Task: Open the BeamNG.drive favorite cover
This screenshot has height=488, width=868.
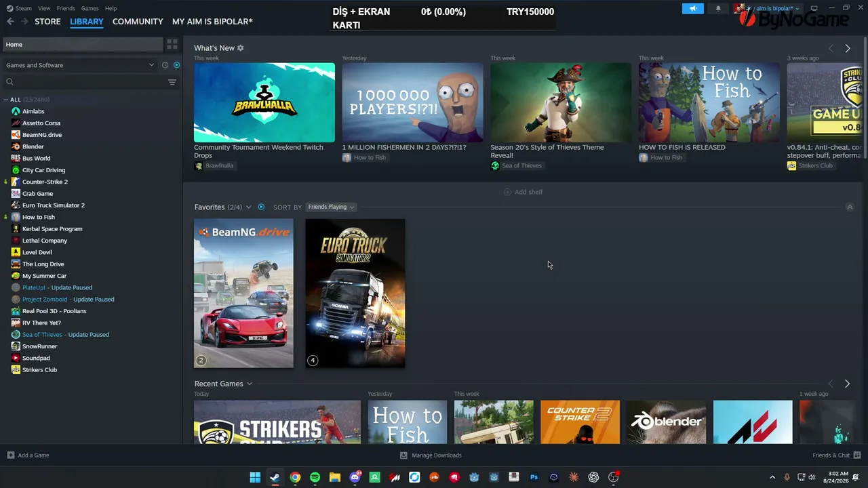Action: click(244, 293)
